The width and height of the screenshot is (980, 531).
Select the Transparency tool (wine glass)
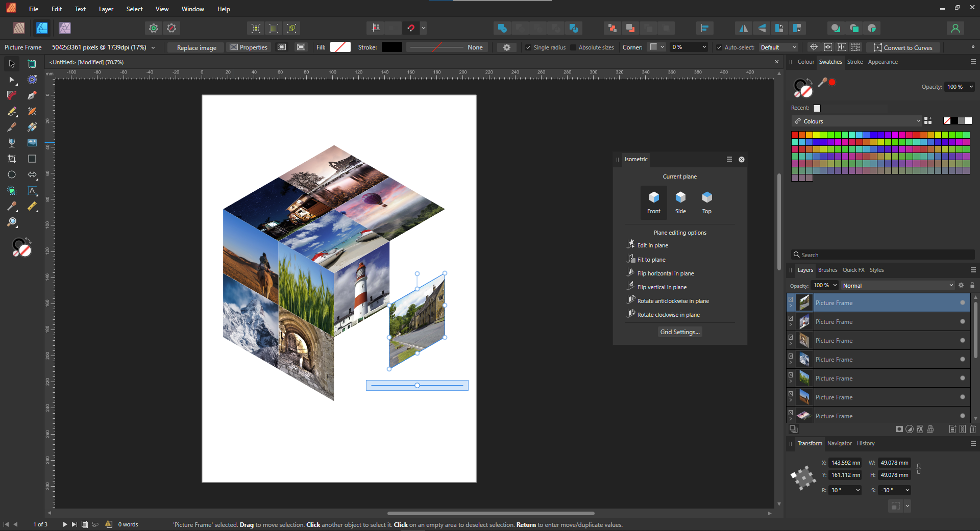tap(12, 143)
